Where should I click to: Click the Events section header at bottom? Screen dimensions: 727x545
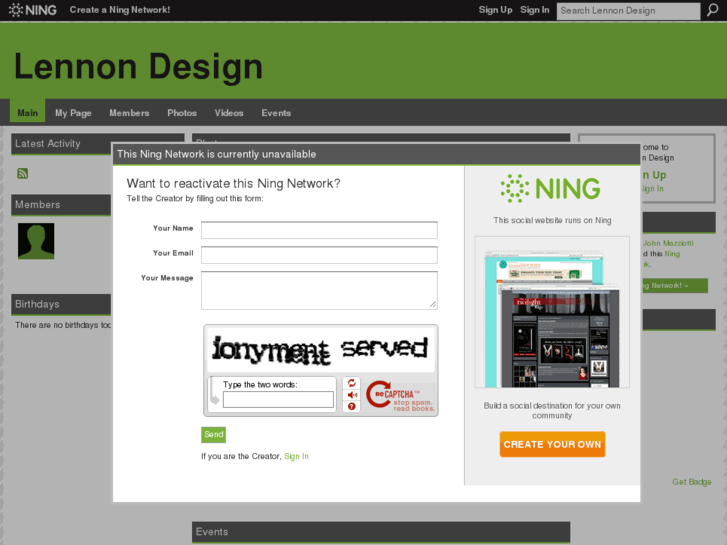coord(381,532)
